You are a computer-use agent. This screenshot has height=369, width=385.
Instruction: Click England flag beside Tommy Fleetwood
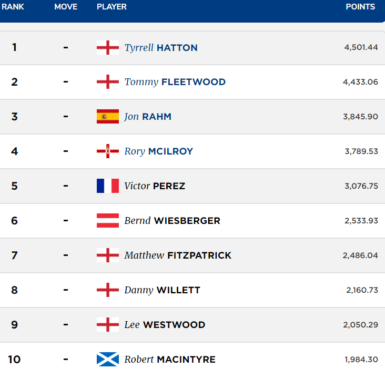(108, 82)
